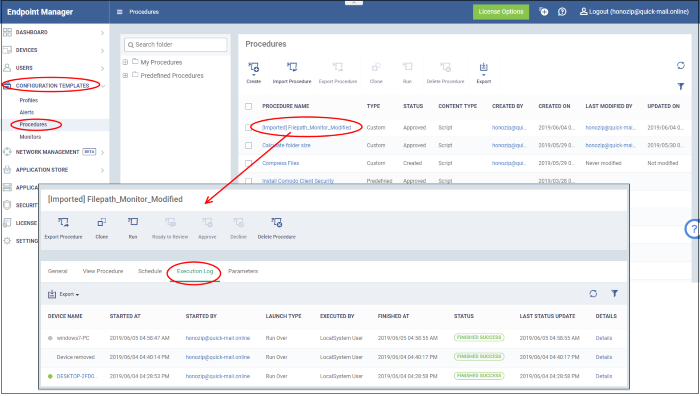Screen dimensions: 700x396
Task: Open the Export dropdown in execution log
Action: [64, 294]
